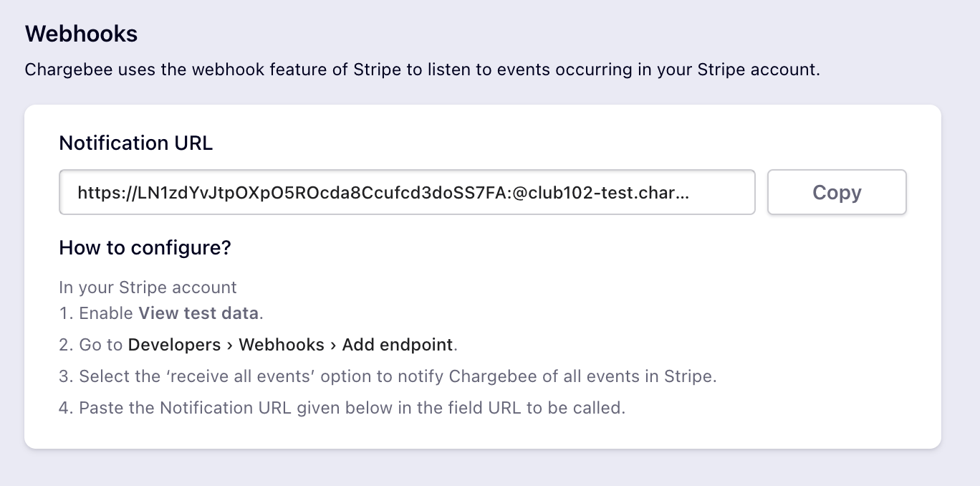Click the word 'Enable' in step 1
Screen dimensions: 980x486
click(x=106, y=313)
